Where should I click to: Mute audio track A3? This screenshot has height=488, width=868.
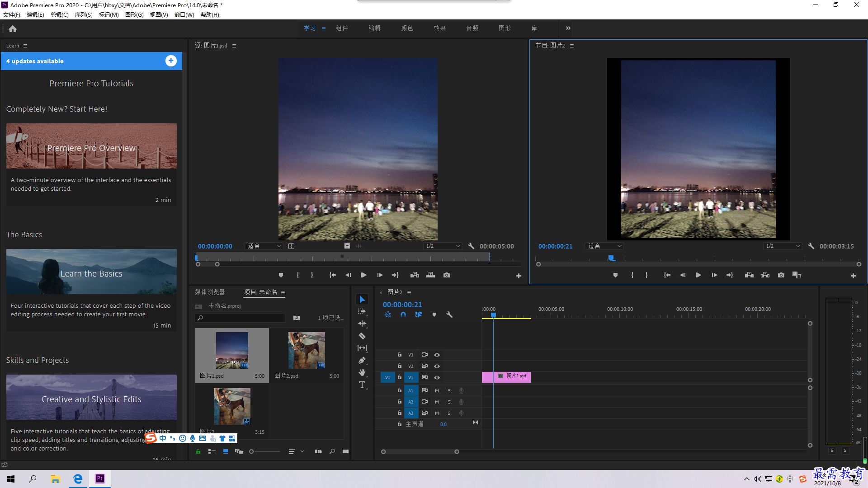click(x=437, y=413)
